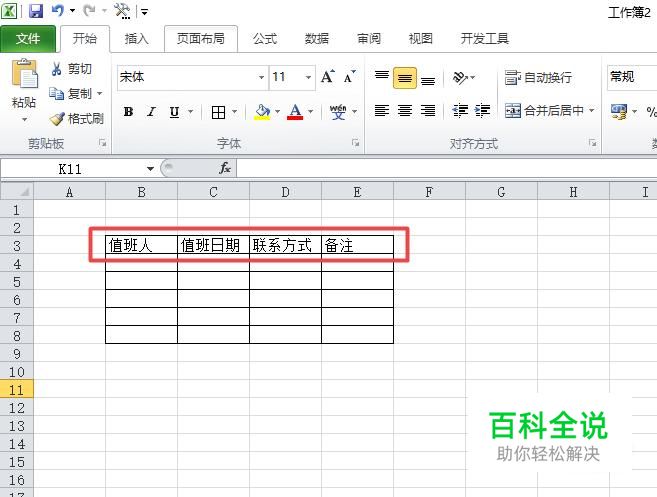Click the Select All corner triangle
The image size is (657, 497).
tap(17, 192)
